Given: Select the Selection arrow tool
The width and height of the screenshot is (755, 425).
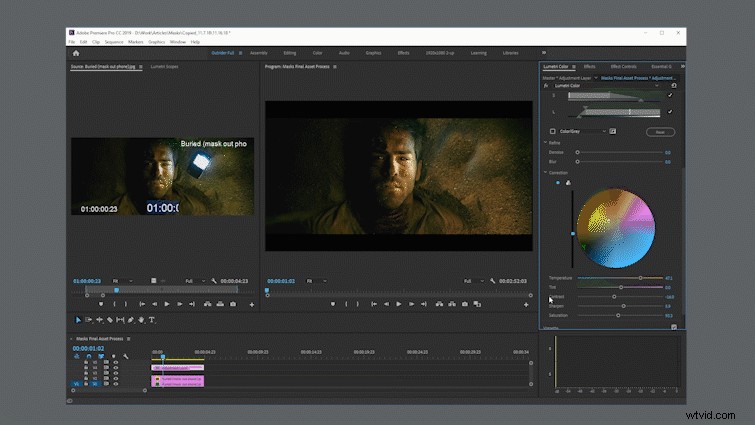Looking at the screenshot, I should coord(78,320).
